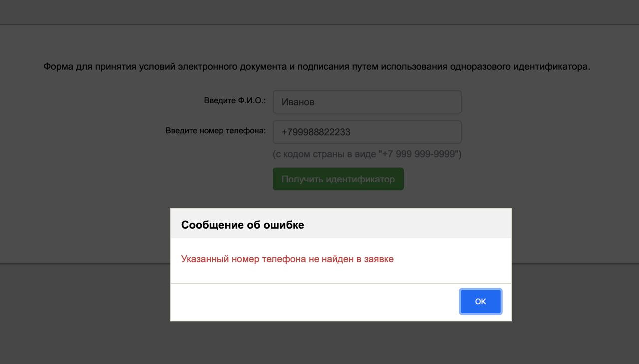The image size is (639, 364).
Task: Click the empty dialog footer left of OK
Action: tap(310, 302)
